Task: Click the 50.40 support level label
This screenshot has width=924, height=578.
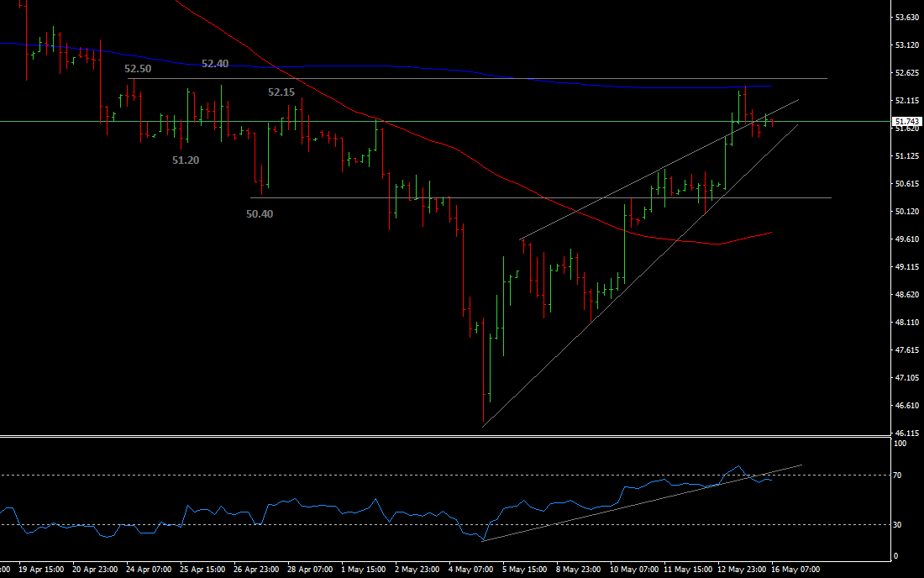Action: click(260, 213)
